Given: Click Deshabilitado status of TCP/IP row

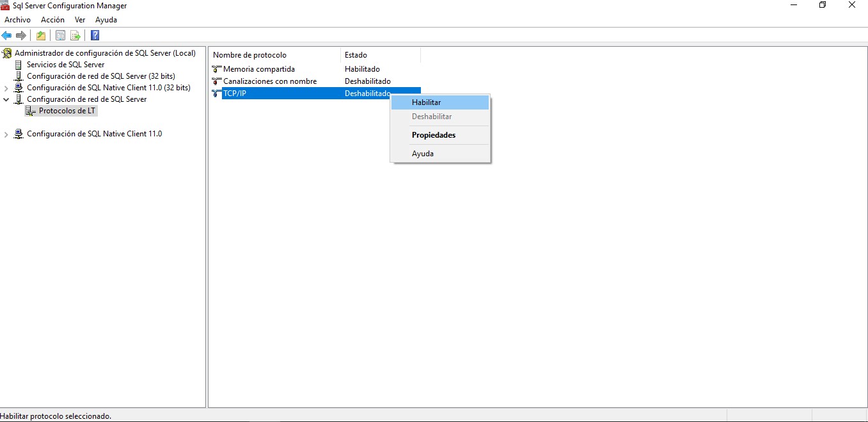Looking at the screenshot, I should coord(367,93).
